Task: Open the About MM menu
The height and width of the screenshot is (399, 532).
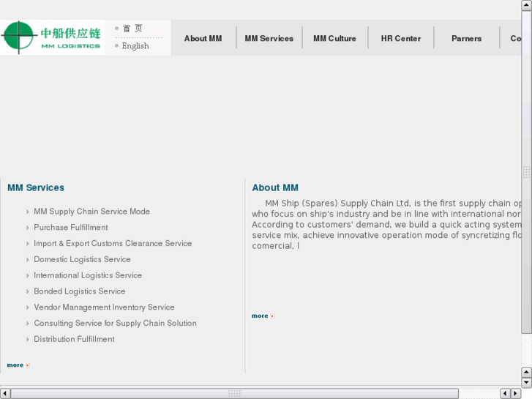Action: [x=203, y=38]
